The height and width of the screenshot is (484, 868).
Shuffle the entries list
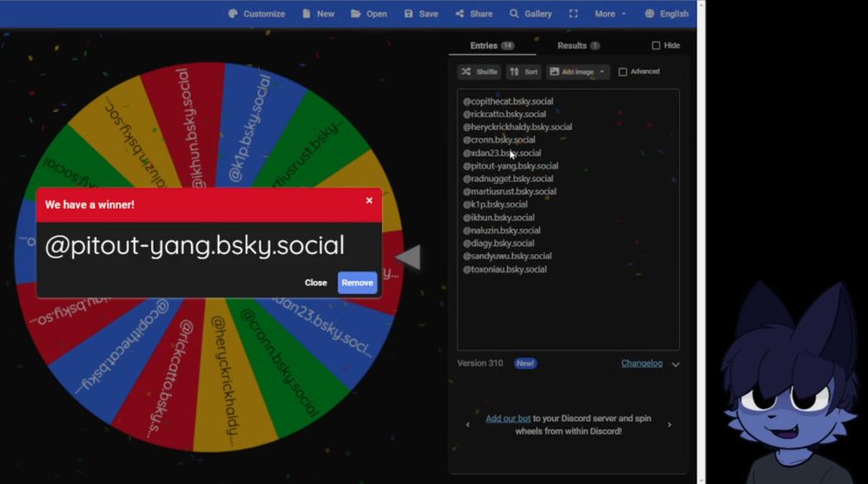tap(479, 72)
